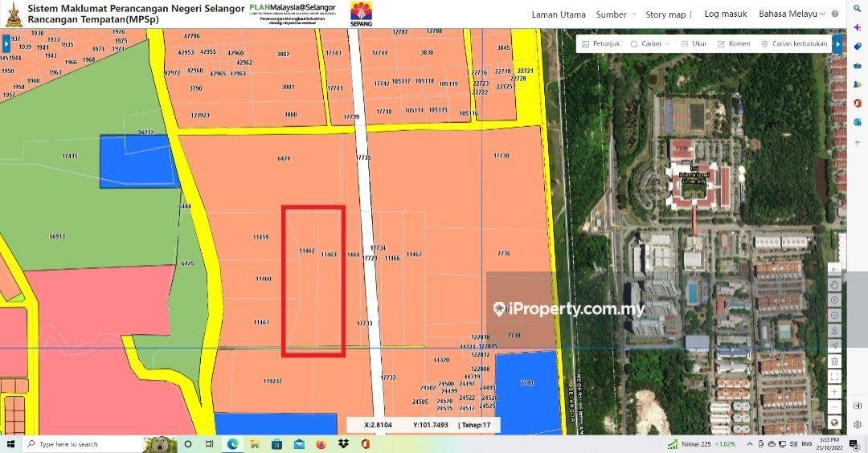Screen dimensions: 868x453
Task: Select the Ukur measurement tool
Action: (694, 44)
